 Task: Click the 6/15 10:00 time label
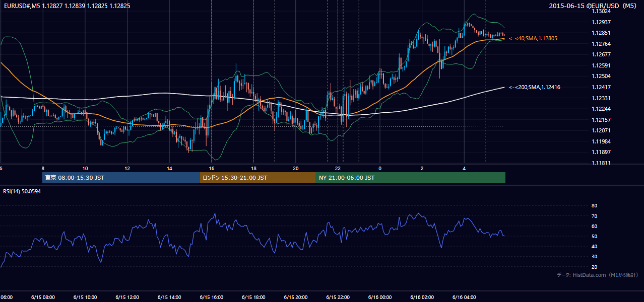(x=85, y=297)
